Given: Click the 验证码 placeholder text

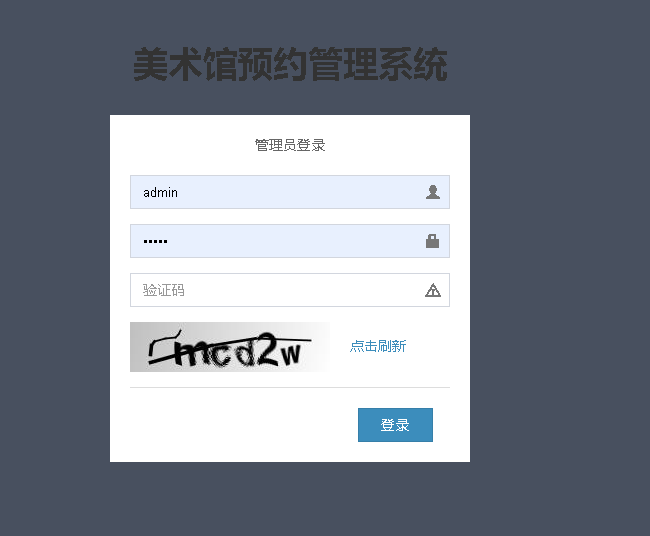Looking at the screenshot, I should click(163, 290).
